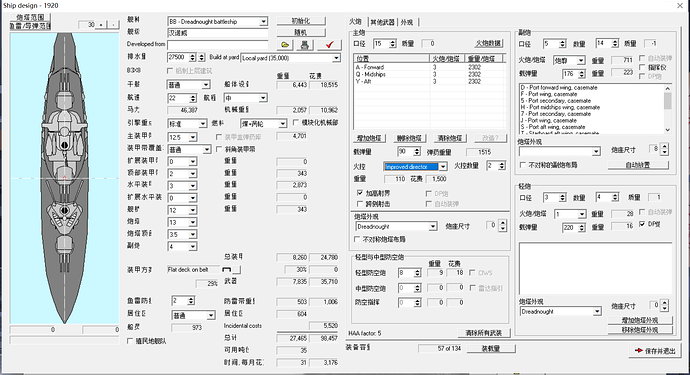Click 初始化 button
The width and height of the screenshot is (690, 375).
pos(301,21)
